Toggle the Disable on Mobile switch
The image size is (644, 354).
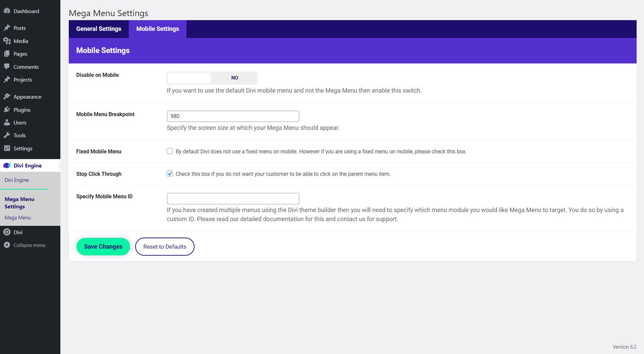tap(211, 78)
